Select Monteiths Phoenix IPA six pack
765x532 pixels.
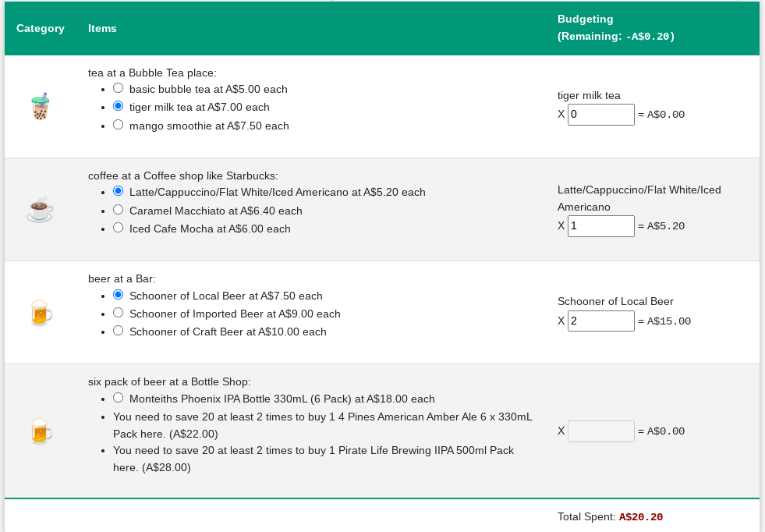tap(119, 398)
